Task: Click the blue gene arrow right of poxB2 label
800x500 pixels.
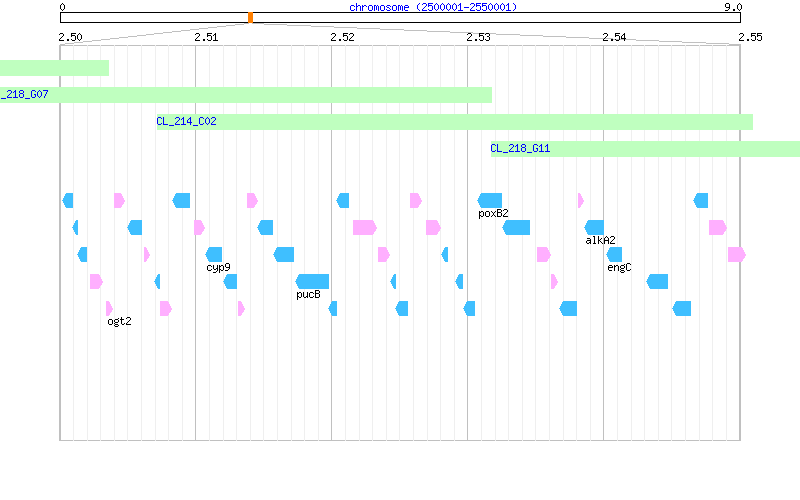Action: click(x=516, y=228)
